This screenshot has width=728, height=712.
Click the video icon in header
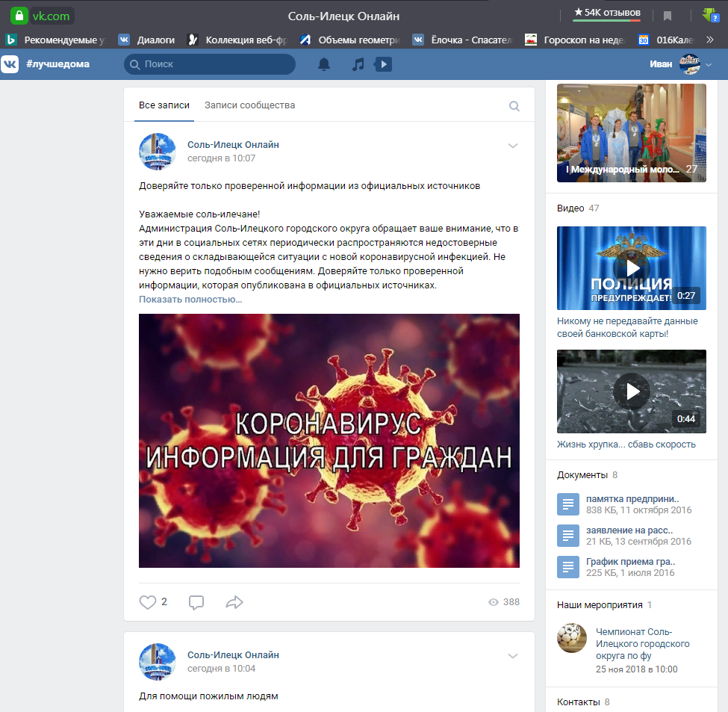pos(382,64)
